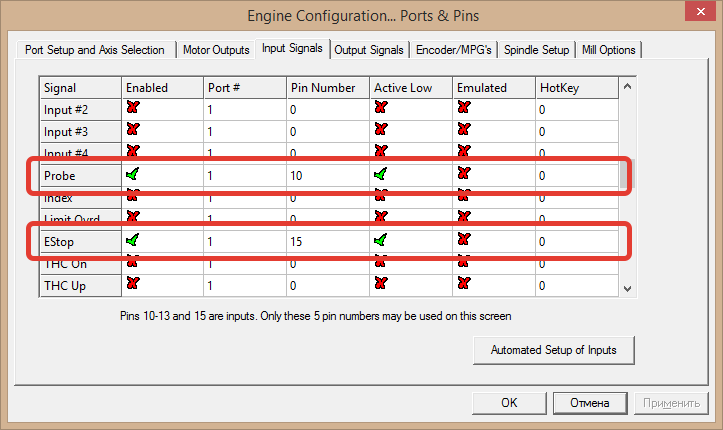Open the Encoder/MPG's tab
The image size is (723, 430).
point(455,50)
